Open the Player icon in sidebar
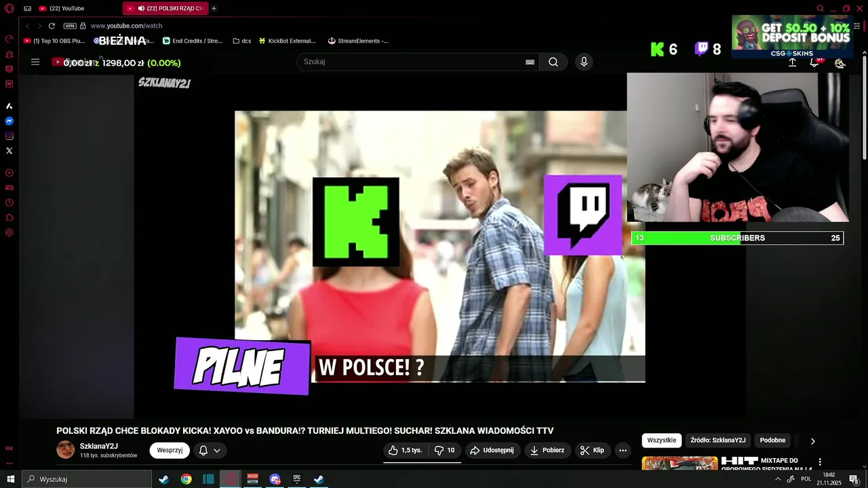The width and height of the screenshot is (868, 488). [9, 173]
